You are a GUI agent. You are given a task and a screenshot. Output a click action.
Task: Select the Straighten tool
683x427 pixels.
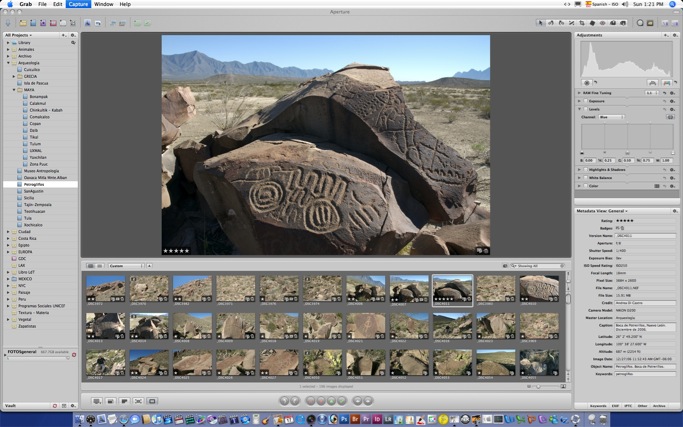pyautogui.click(x=571, y=23)
